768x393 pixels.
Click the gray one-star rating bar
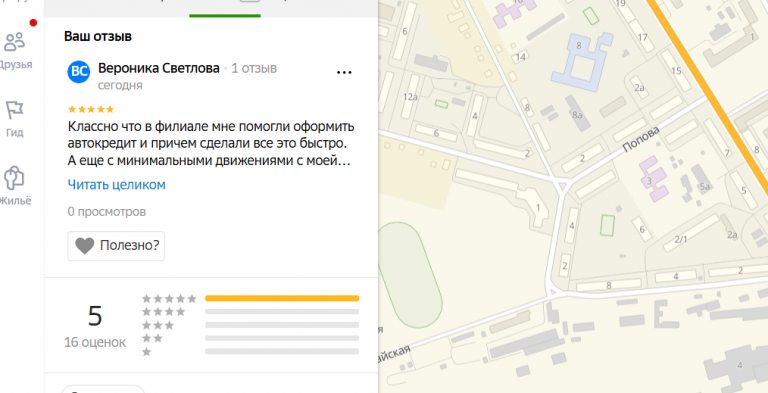282,351
